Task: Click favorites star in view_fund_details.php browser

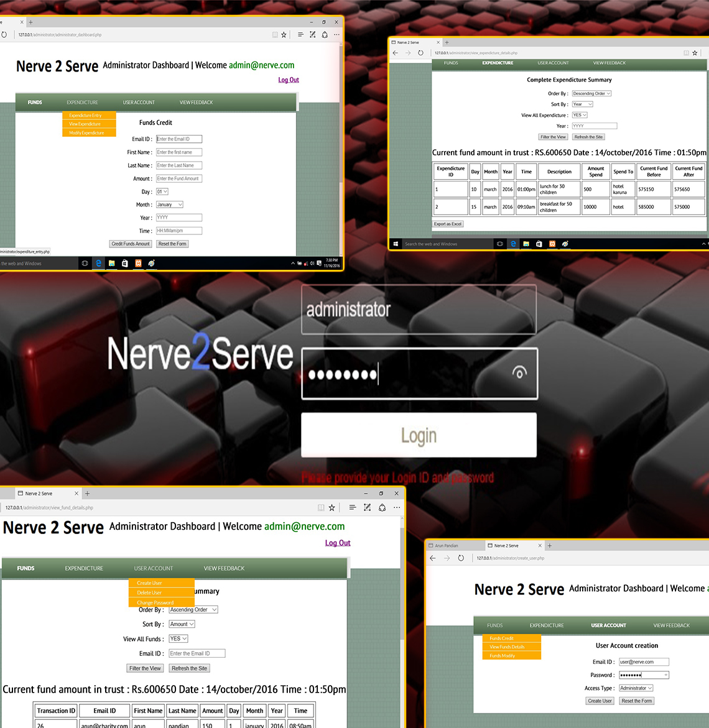Action: 332,508
